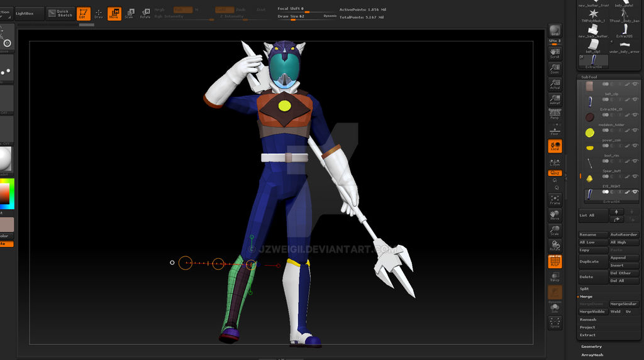Activate Edit mode button

click(84, 14)
